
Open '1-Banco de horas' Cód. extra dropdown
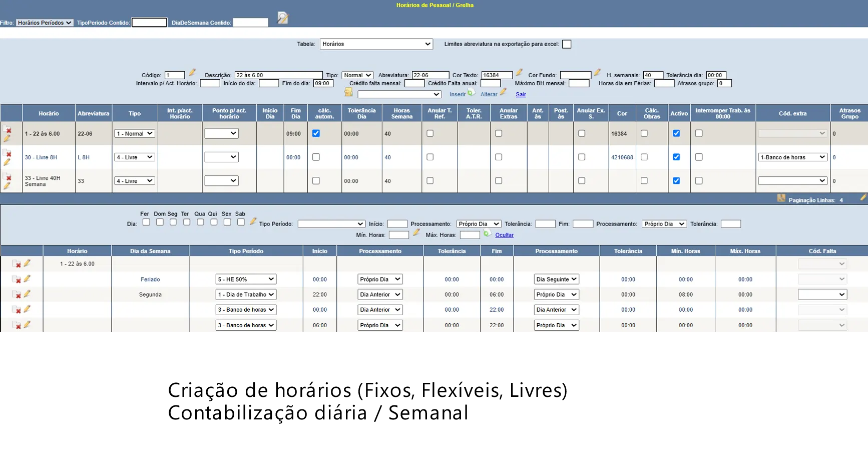[x=793, y=157]
